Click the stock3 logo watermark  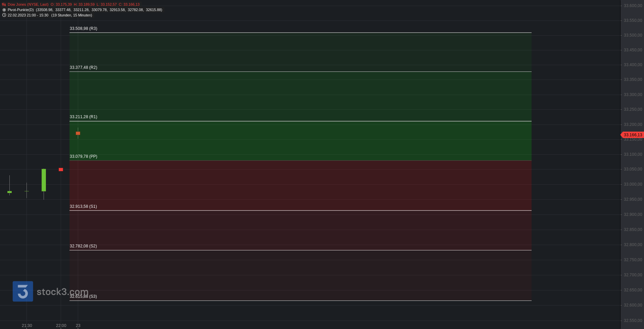51,291
